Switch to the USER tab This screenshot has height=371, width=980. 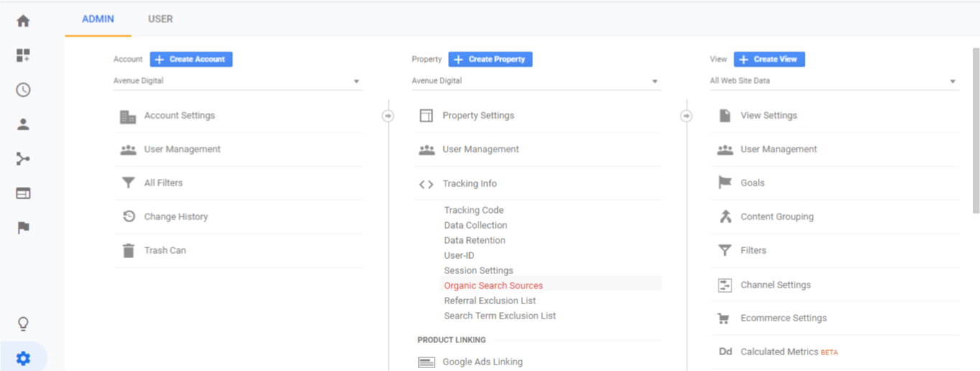[160, 19]
